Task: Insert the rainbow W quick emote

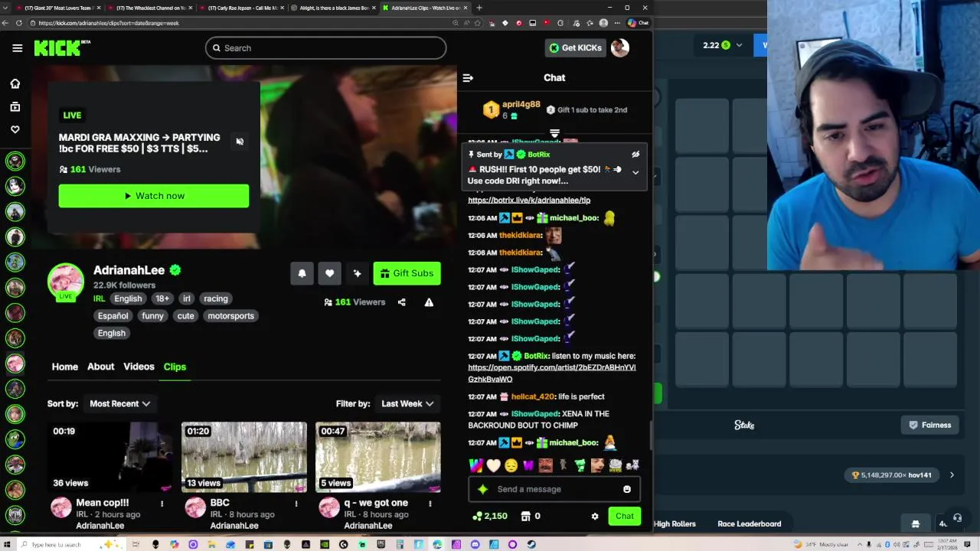Action: (x=475, y=465)
